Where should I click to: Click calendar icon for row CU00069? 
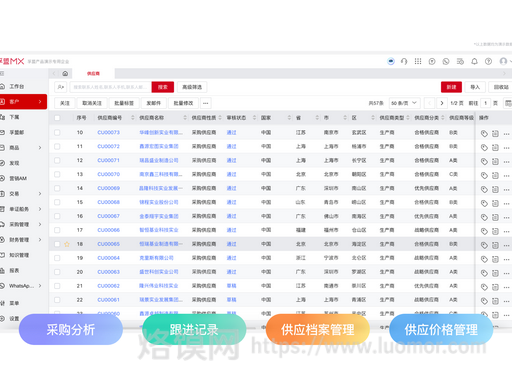point(495,189)
